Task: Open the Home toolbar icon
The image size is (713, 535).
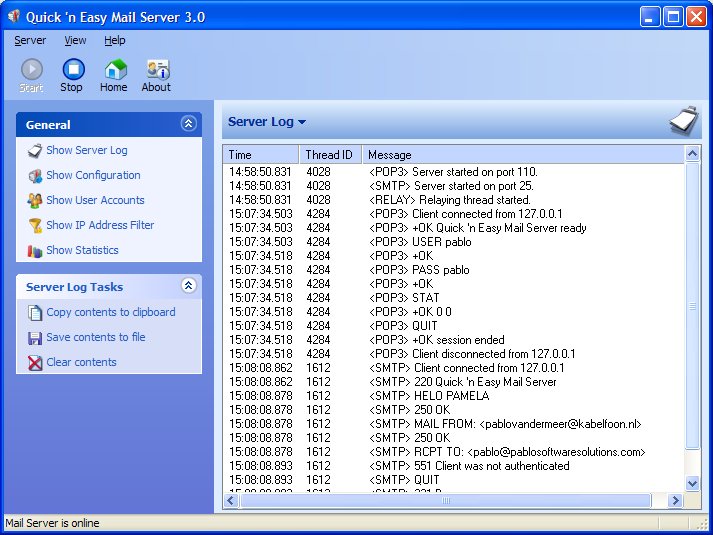Action: pos(115,70)
